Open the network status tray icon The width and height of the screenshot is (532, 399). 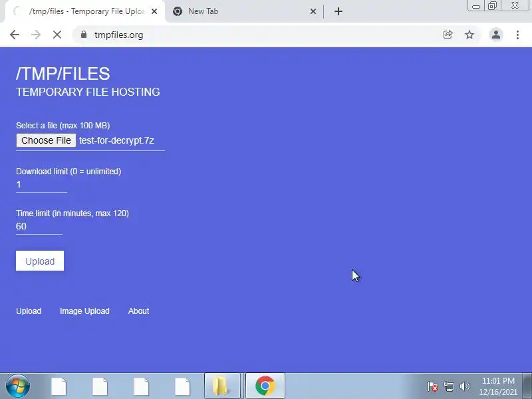(x=448, y=386)
